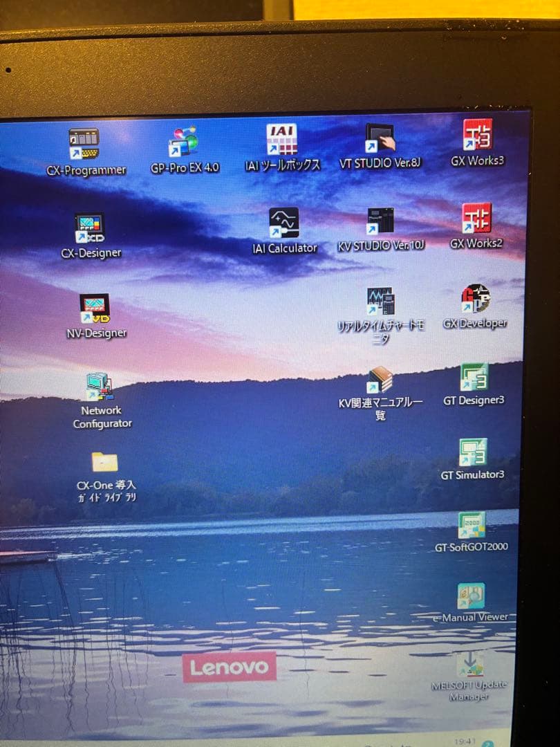Launch GT Simulator3
The image size is (560, 747).
coord(473,452)
